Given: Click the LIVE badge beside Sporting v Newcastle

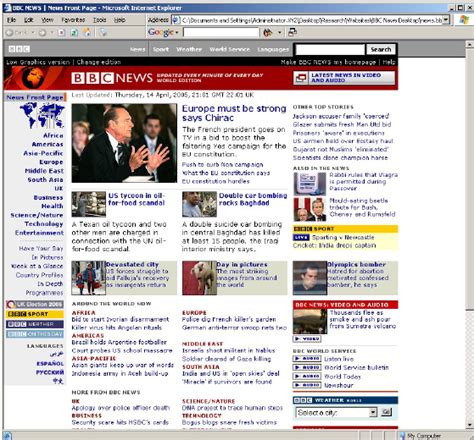Looking at the screenshot, I should point(301,237).
